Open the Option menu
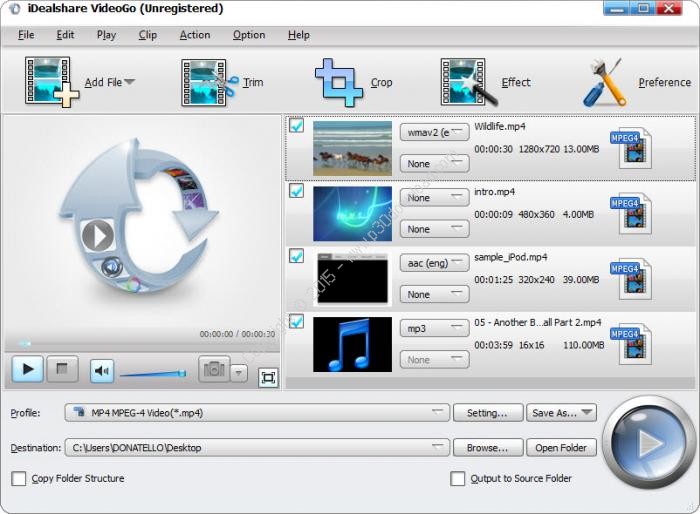The height and width of the screenshot is (514, 700). coord(249,35)
